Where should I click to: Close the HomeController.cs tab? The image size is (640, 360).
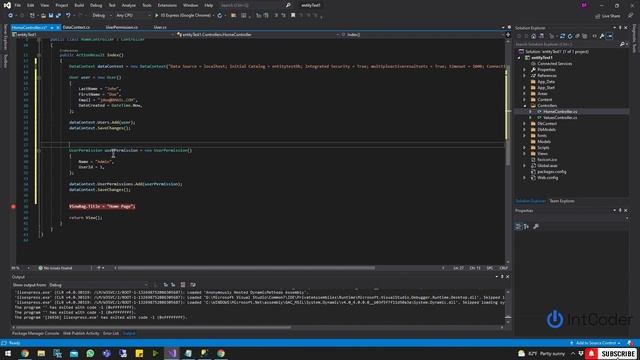coord(58,28)
